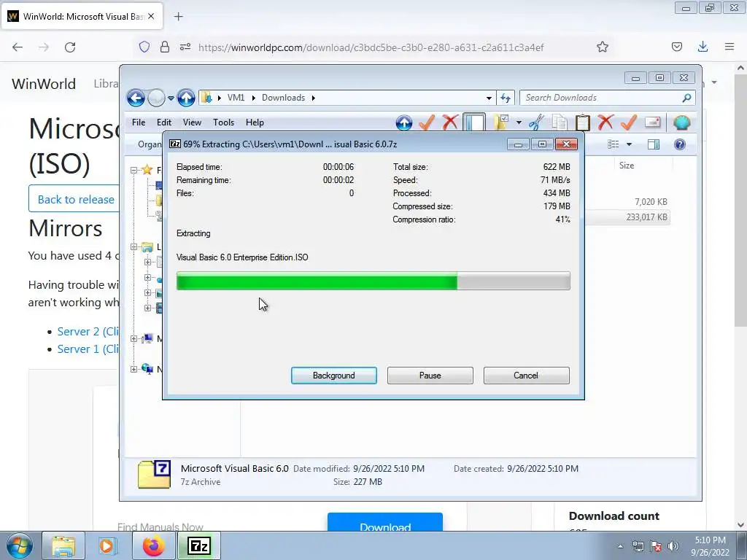Click Explorer's round blue Back arrow
This screenshot has height=560, width=747.
136,98
